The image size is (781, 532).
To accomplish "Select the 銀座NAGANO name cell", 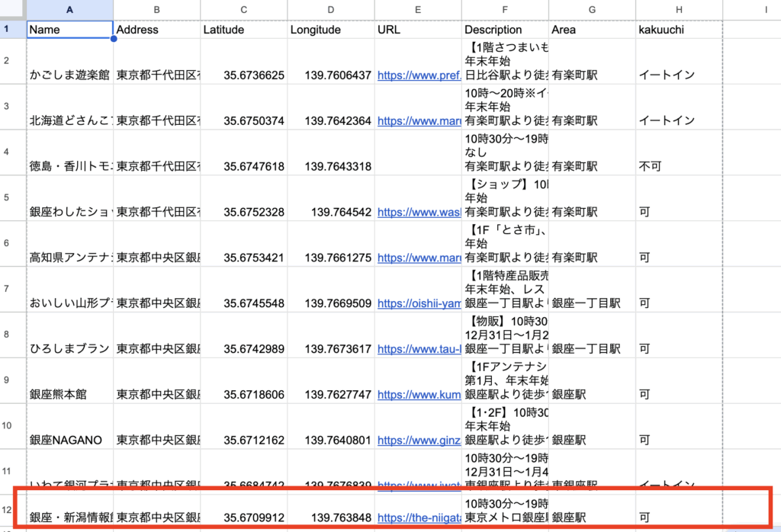I will click(69, 440).
